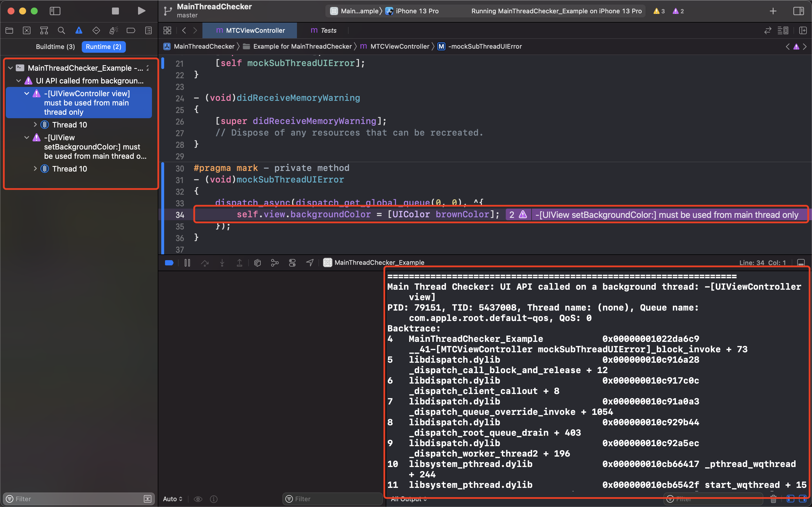This screenshot has height=507, width=812.
Task: Toggle the right inspector panel
Action: click(x=798, y=11)
